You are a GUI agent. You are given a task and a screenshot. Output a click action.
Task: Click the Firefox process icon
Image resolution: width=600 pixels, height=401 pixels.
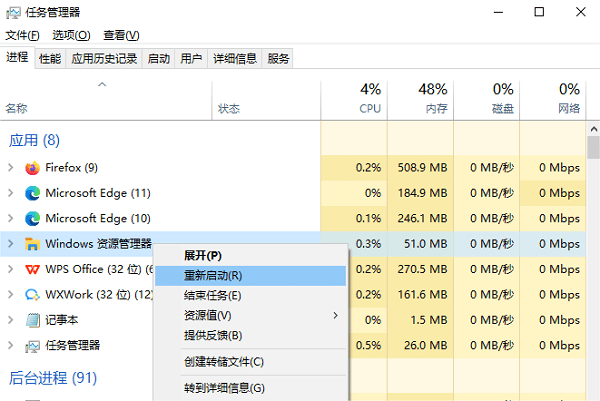[x=32, y=167]
